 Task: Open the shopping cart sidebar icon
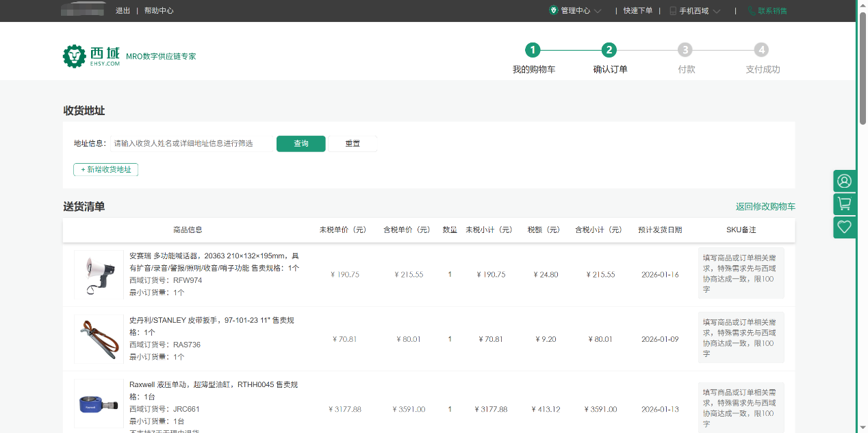(x=844, y=204)
